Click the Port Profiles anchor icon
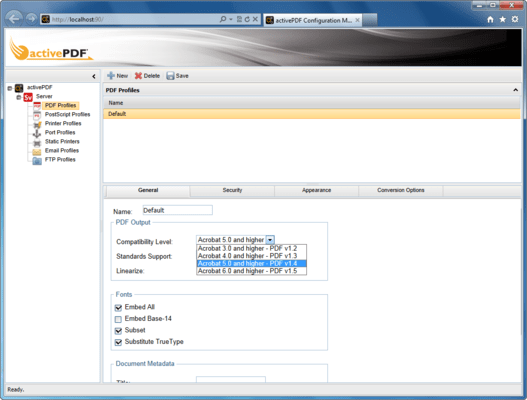This screenshot has width=527, height=400. point(37,133)
